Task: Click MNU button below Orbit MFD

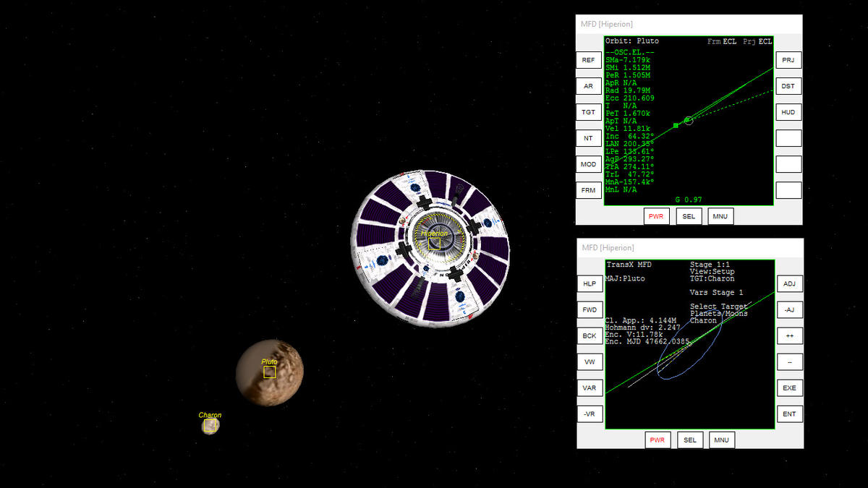Action: (x=721, y=216)
